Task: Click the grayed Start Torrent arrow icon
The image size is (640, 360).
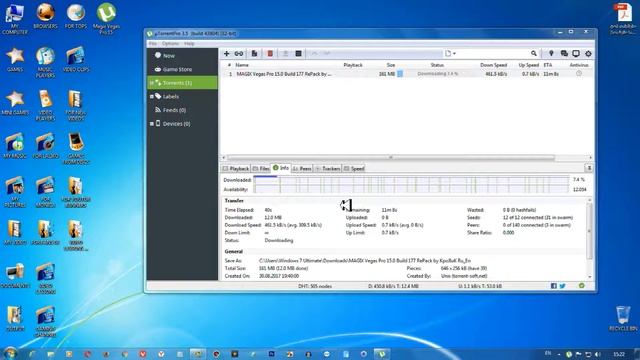Action: 285,53
